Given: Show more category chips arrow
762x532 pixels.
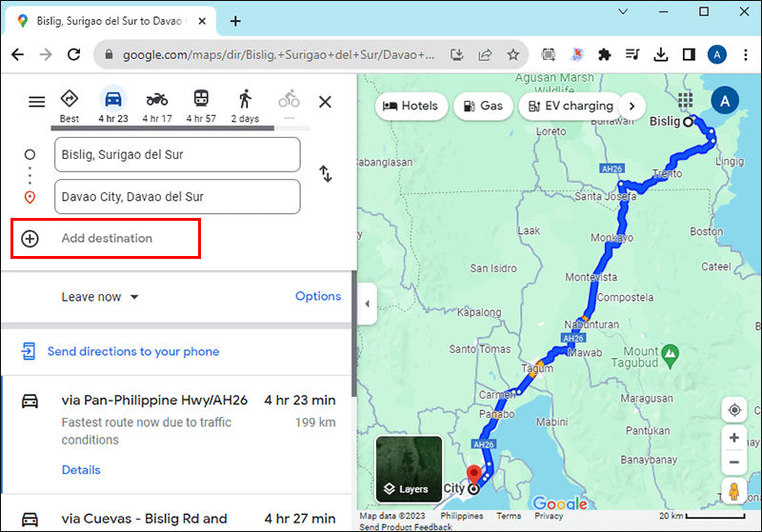Looking at the screenshot, I should tap(632, 106).
